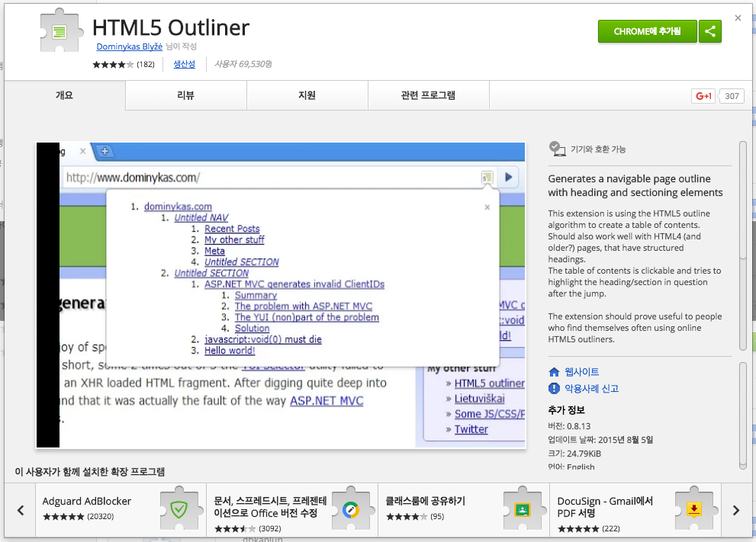This screenshot has width=756, height=542.
Task: Open author link Dominykas Blyžė
Action: coord(129,47)
